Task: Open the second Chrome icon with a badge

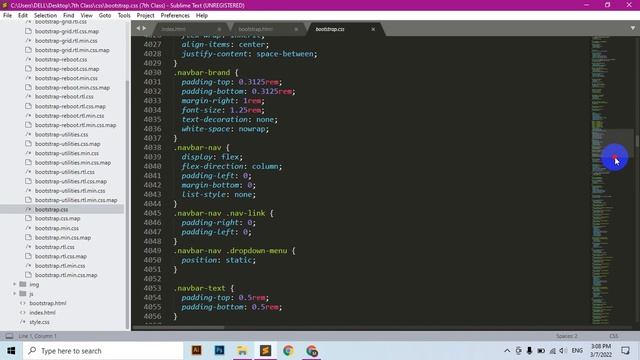Action: tap(311, 350)
